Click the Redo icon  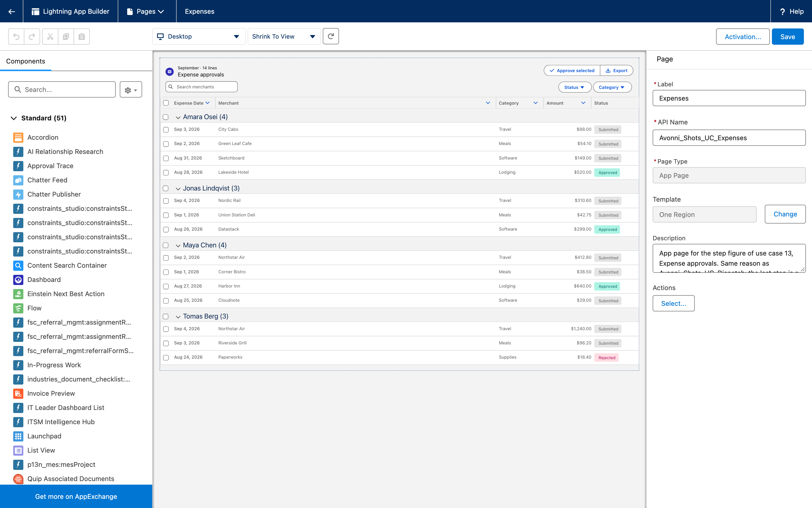tap(32, 37)
